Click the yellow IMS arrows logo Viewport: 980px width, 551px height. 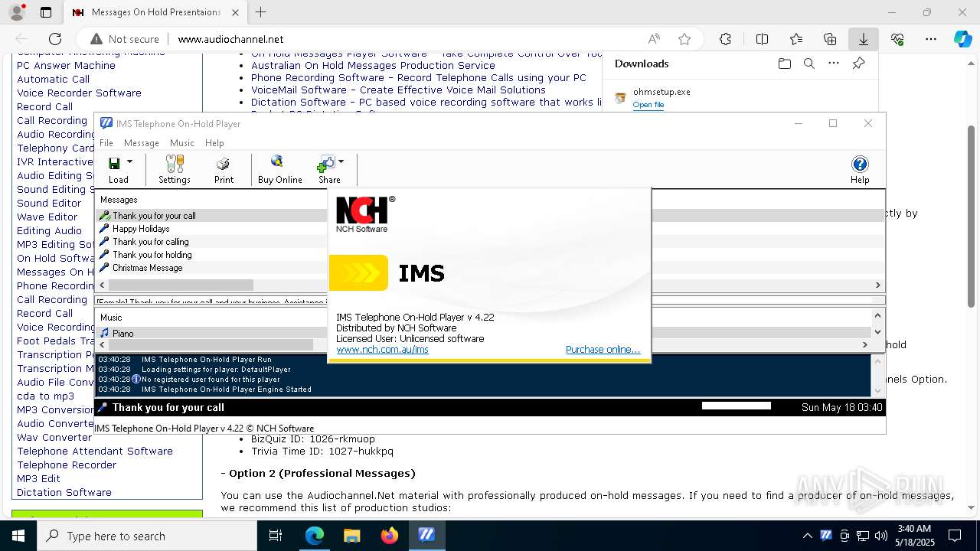click(x=358, y=273)
